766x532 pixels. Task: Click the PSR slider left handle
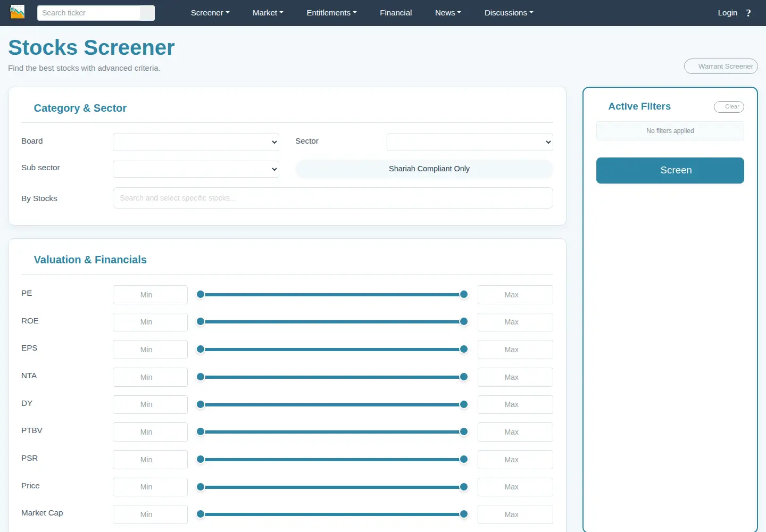point(201,459)
